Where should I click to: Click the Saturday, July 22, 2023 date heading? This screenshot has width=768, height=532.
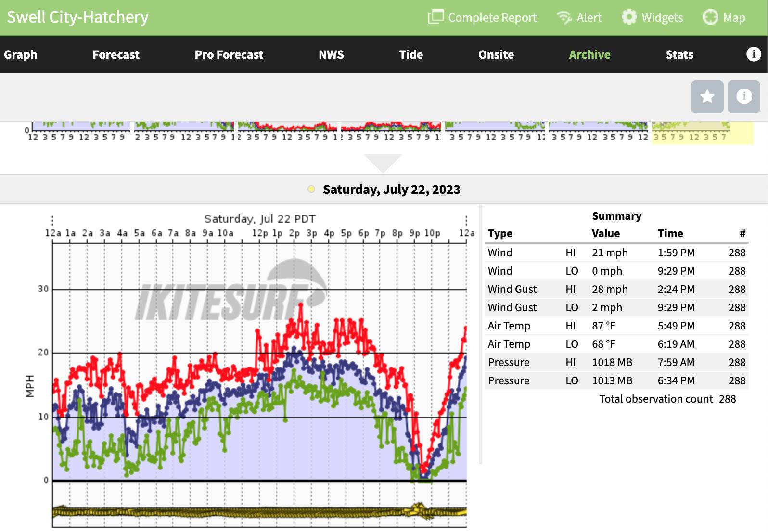391,190
